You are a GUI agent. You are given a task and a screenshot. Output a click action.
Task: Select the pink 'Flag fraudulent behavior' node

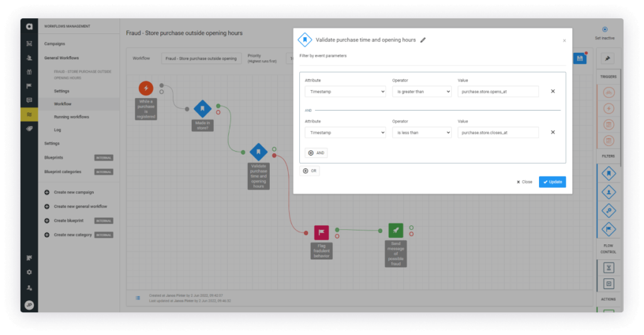321,232
